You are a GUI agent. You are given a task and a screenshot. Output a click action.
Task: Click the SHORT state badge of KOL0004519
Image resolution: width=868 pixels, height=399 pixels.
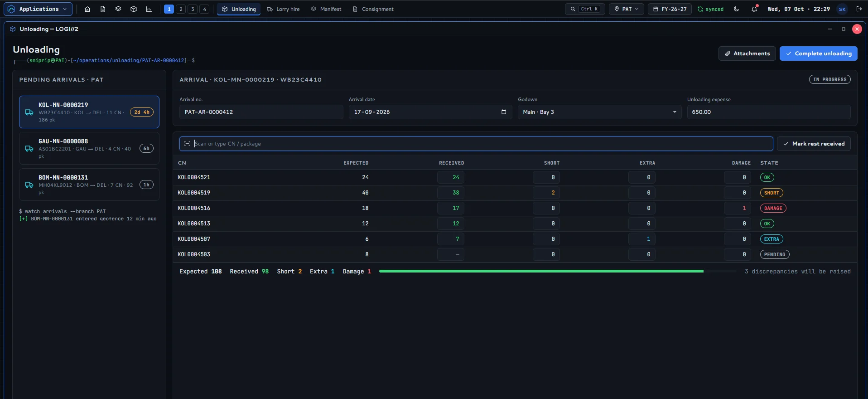[x=772, y=193]
